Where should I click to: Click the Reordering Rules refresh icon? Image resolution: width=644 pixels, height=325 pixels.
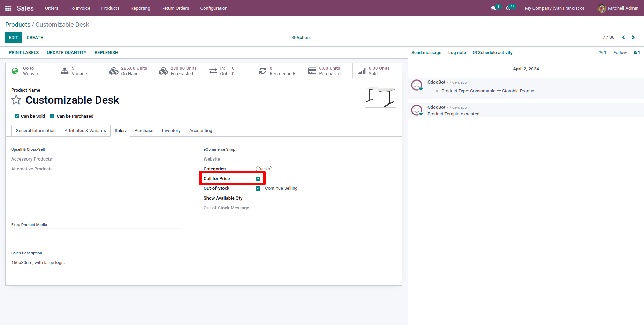263,71
